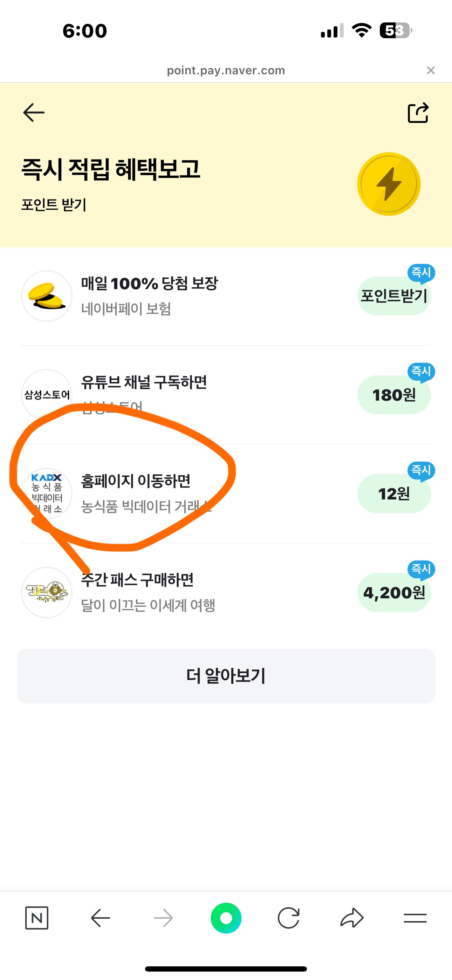This screenshot has width=452, height=980.
Task: Go forward using the bottom toolbar arrow
Action: 163,918
